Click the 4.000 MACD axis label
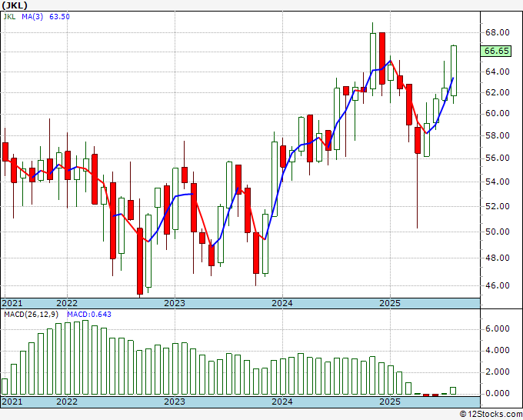This screenshot has height=420, width=523. (x=498, y=350)
